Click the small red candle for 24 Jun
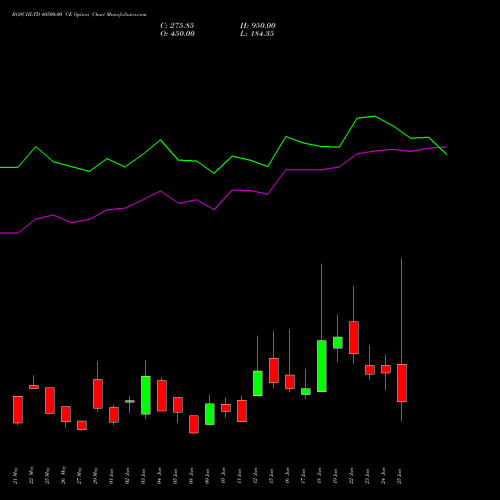The height and width of the screenshot is (500, 500). click(x=386, y=369)
